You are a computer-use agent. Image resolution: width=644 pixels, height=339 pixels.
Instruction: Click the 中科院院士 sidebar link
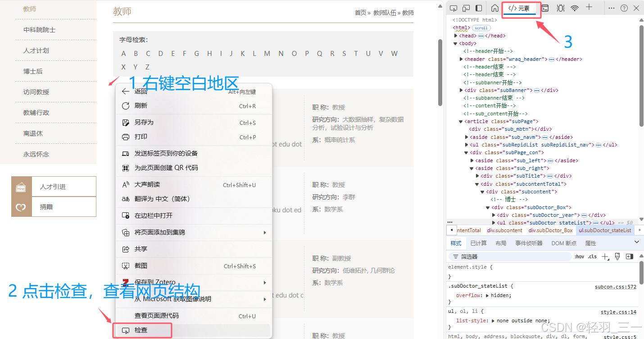click(x=40, y=30)
